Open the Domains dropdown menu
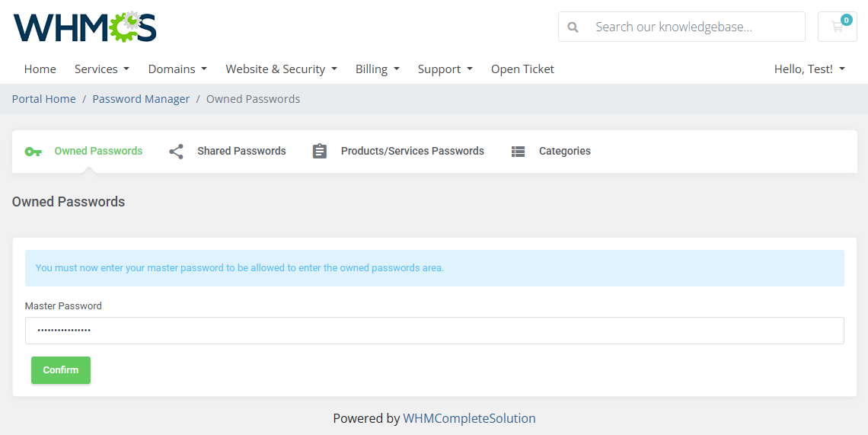The width and height of the screenshot is (868, 435). pos(177,69)
